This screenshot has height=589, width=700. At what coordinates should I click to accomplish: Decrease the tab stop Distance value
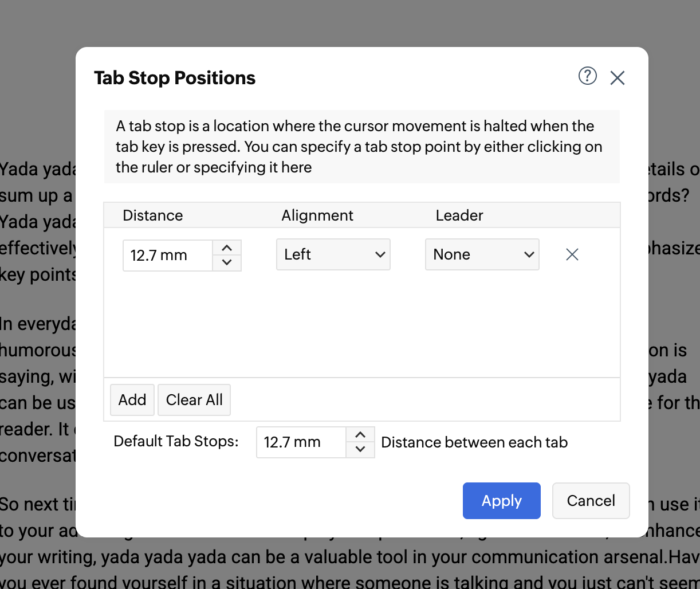227,262
